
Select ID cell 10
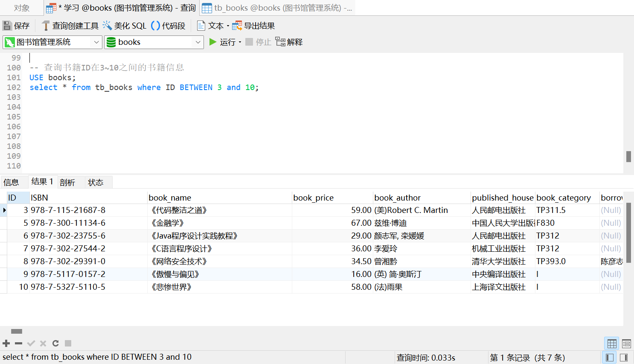[x=18, y=287]
